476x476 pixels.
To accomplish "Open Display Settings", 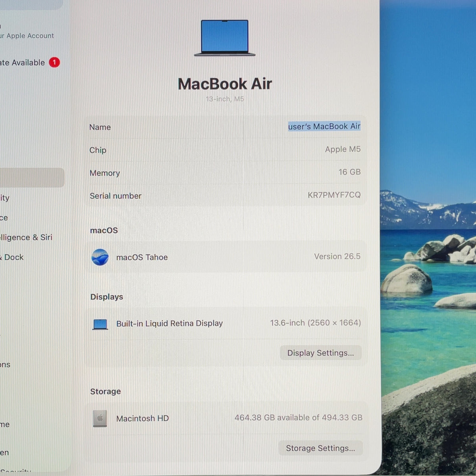I will coord(321,353).
